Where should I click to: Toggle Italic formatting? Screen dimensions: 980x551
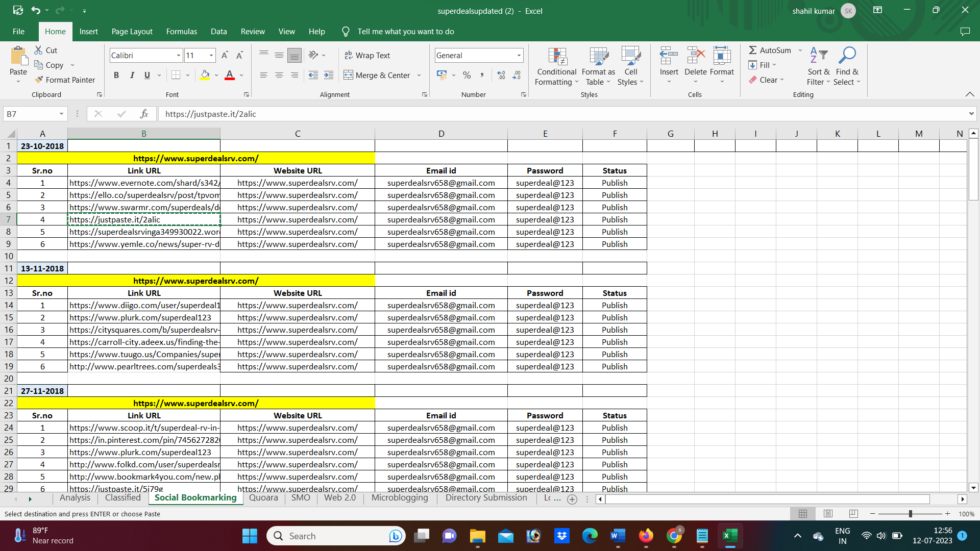(132, 75)
